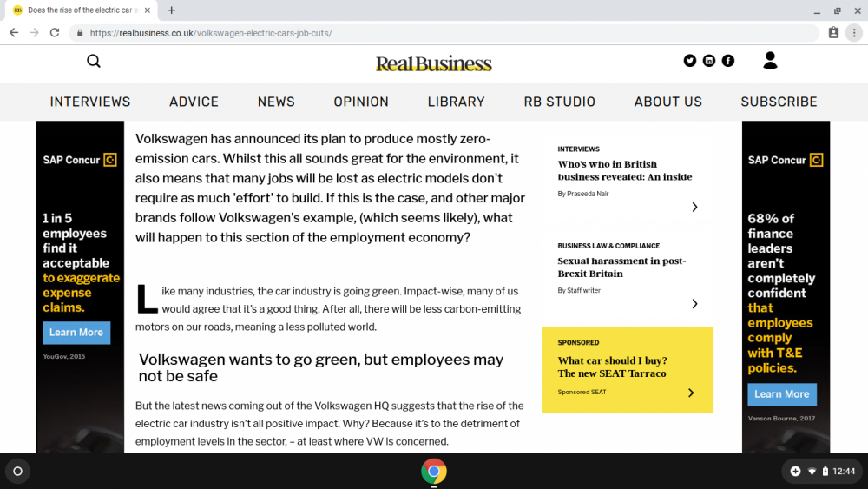Click Learn More in right SAP Concur ad
Viewport: 868px width, 489px height.
tap(782, 394)
